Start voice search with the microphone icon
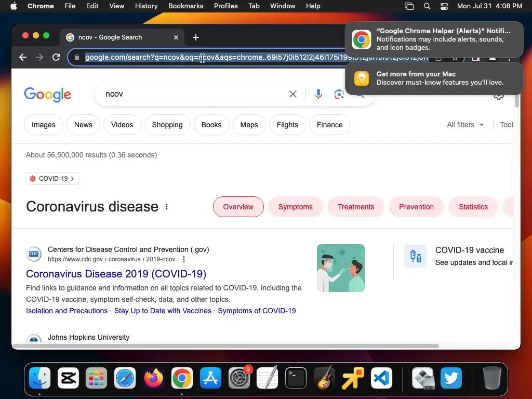The image size is (532, 399). point(318,94)
